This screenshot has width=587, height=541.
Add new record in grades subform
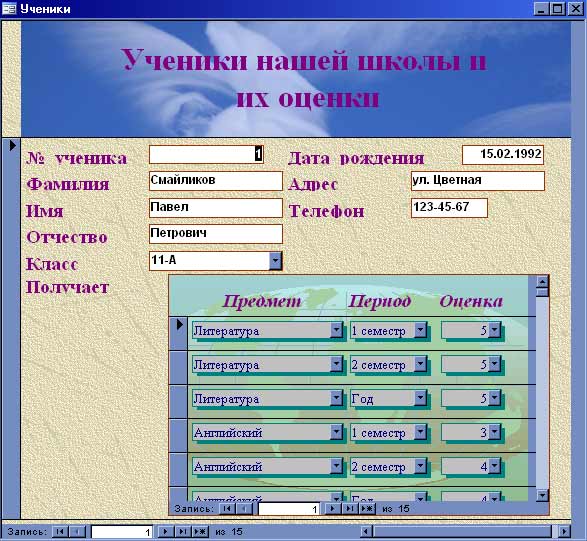point(367,508)
